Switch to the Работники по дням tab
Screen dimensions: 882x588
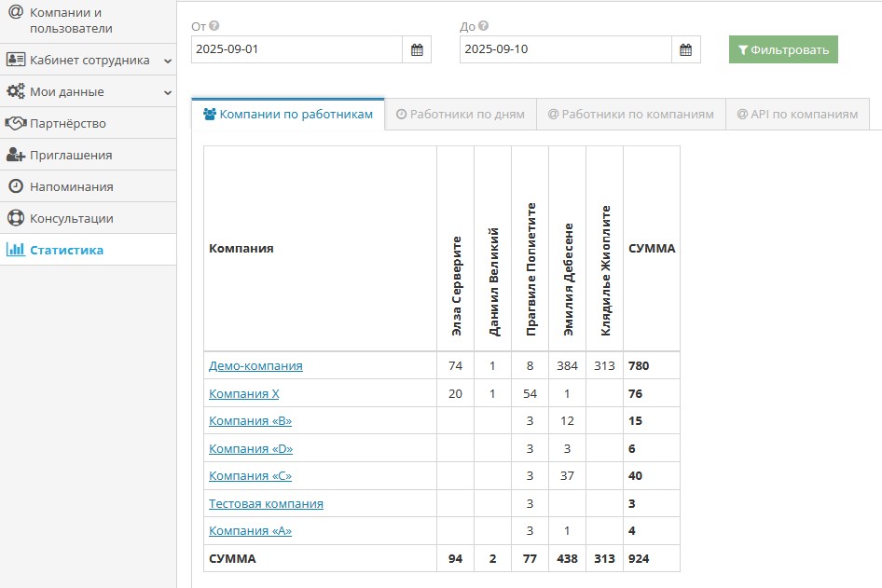click(461, 114)
